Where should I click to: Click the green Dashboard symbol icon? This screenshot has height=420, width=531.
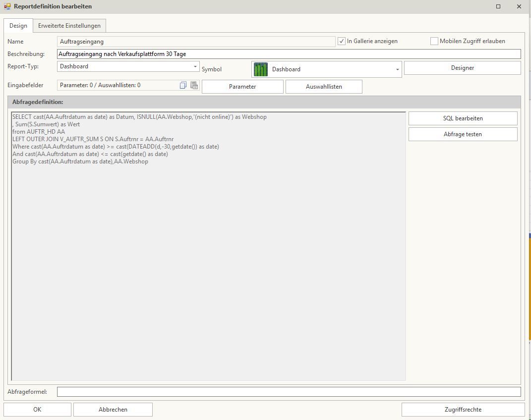[x=261, y=69]
